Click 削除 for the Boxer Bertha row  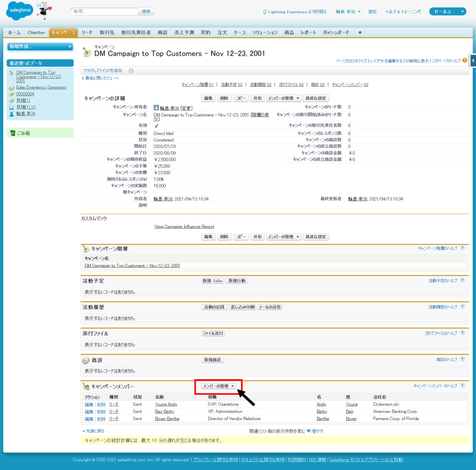click(x=101, y=419)
